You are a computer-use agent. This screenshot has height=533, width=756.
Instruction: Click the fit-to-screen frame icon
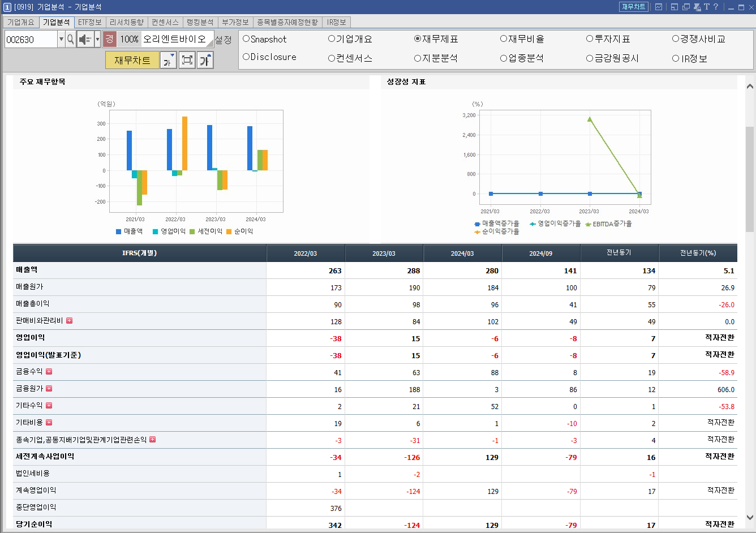187,60
